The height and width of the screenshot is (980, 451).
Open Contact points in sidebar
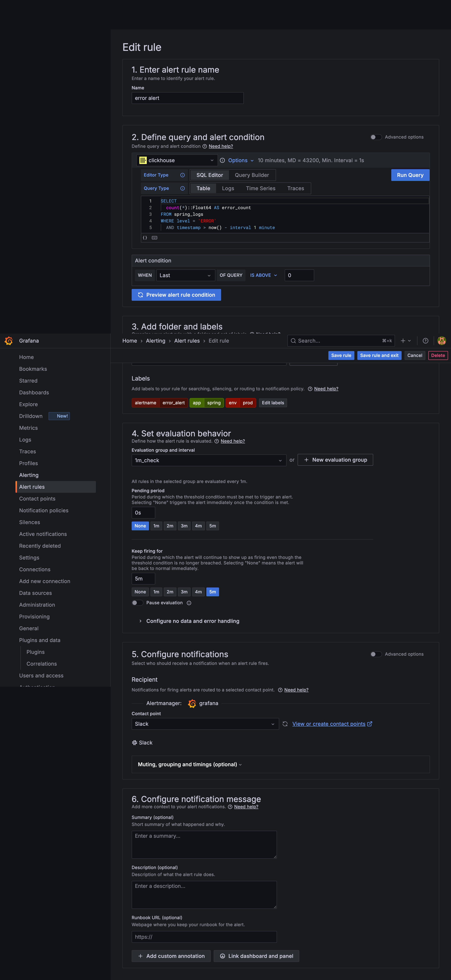(37, 498)
